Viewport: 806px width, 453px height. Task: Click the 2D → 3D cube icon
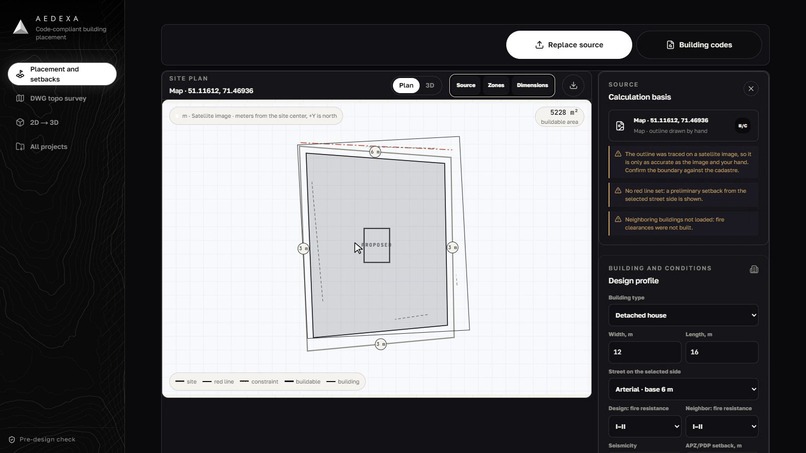coord(20,122)
